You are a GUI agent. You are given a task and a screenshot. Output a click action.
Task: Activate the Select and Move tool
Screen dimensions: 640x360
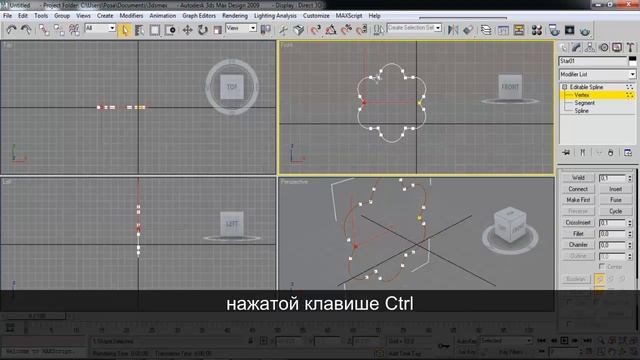(187, 30)
